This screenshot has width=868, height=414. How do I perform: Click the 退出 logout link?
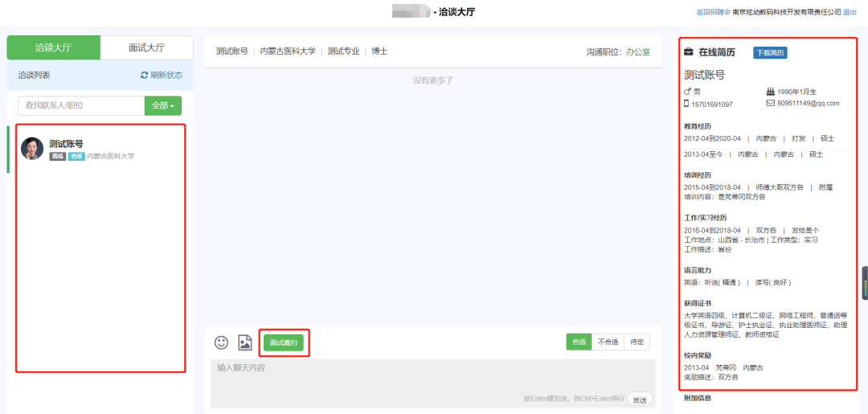click(x=850, y=12)
